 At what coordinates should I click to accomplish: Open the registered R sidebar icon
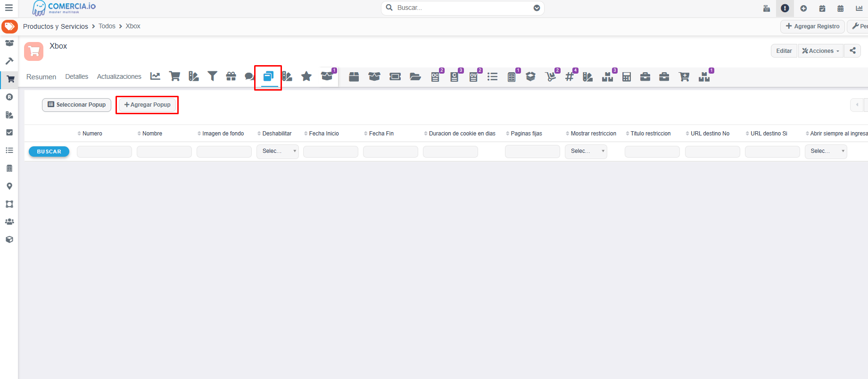[x=9, y=97]
